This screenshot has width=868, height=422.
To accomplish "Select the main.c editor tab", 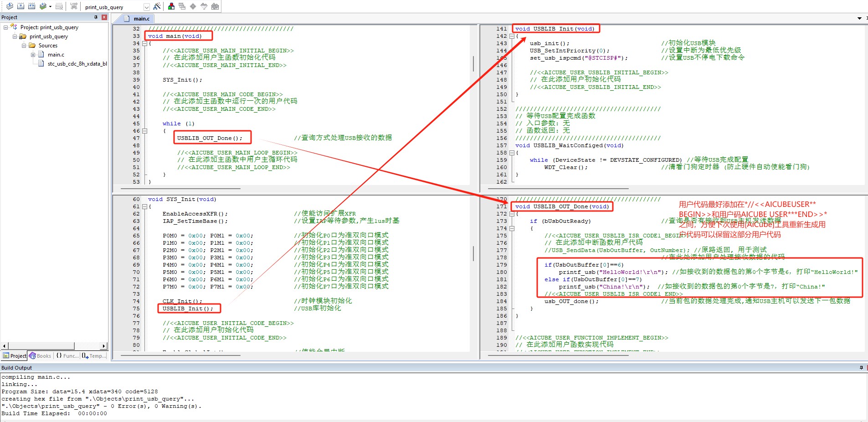I will [141, 19].
